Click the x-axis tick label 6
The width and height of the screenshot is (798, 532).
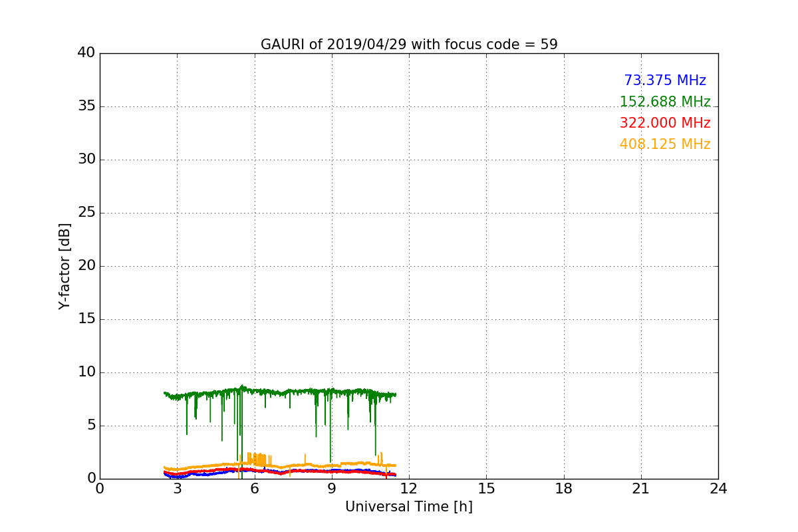(x=255, y=489)
